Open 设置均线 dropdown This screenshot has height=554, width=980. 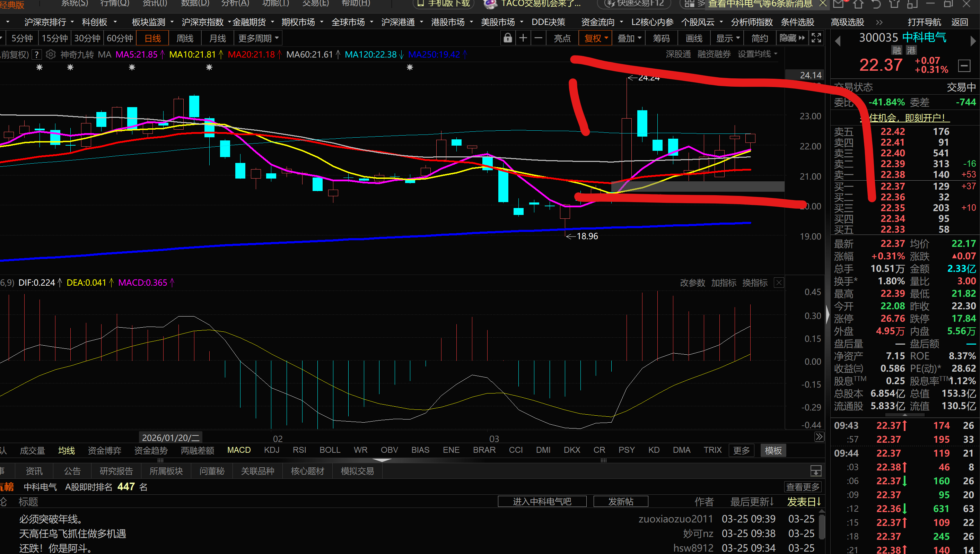(757, 54)
